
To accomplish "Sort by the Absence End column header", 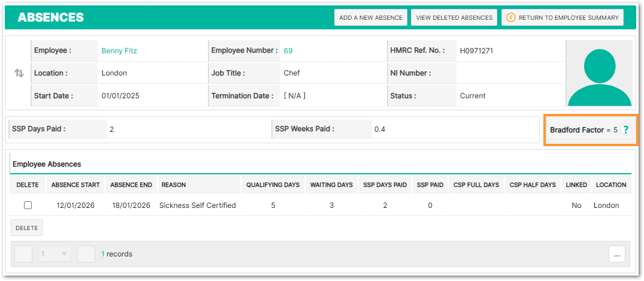I will 131,185.
